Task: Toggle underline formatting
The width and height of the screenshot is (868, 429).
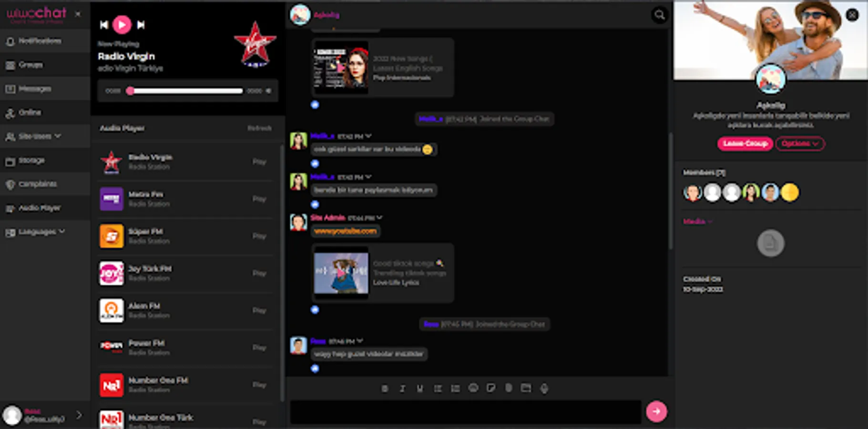Action: pos(420,388)
